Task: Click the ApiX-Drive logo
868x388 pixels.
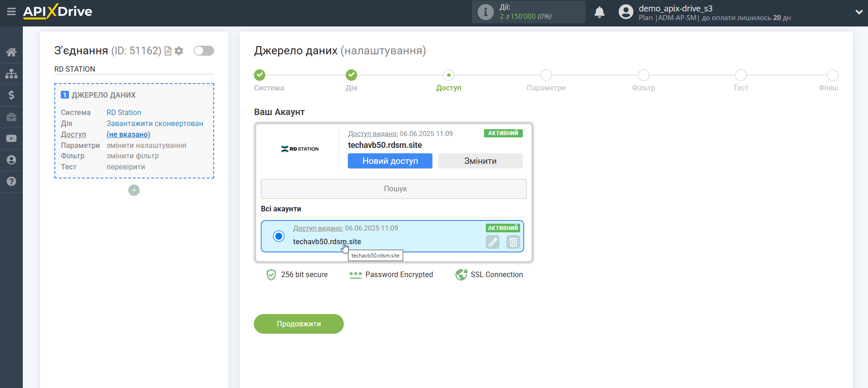Action: (58, 11)
